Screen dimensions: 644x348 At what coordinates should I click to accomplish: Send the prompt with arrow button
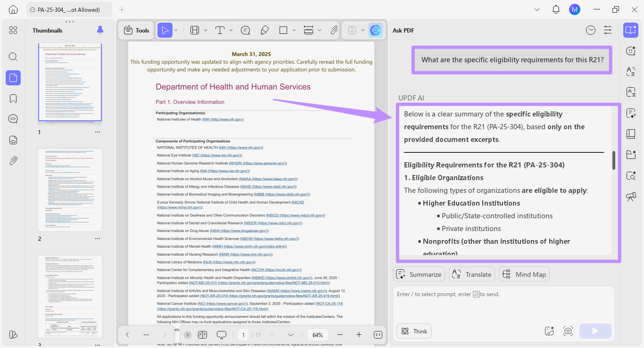pyautogui.click(x=595, y=331)
